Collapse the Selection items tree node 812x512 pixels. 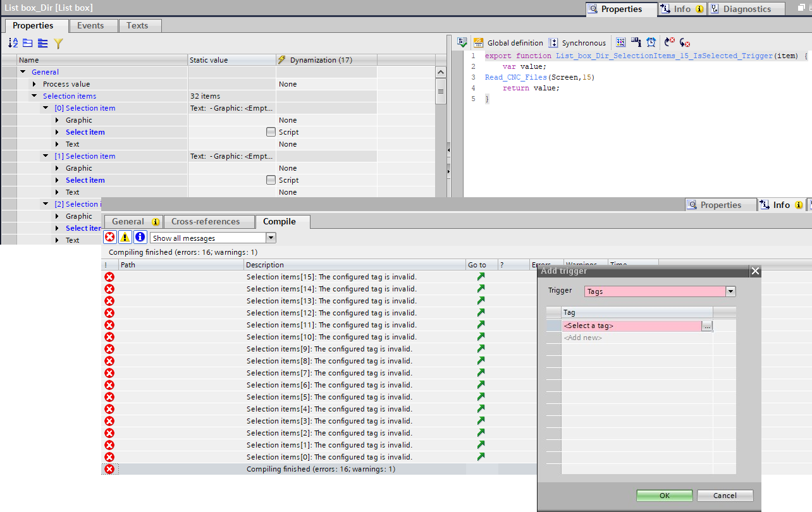(34, 96)
